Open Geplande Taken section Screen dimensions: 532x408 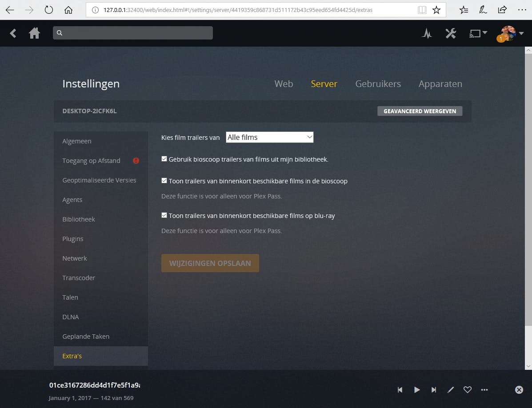[101, 337]
